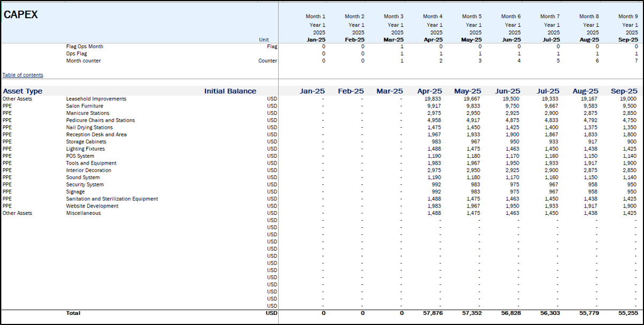This screenshot has height=325, width=644.
Task: Select the Asset Type column header
Action: (x=22, y=91)
